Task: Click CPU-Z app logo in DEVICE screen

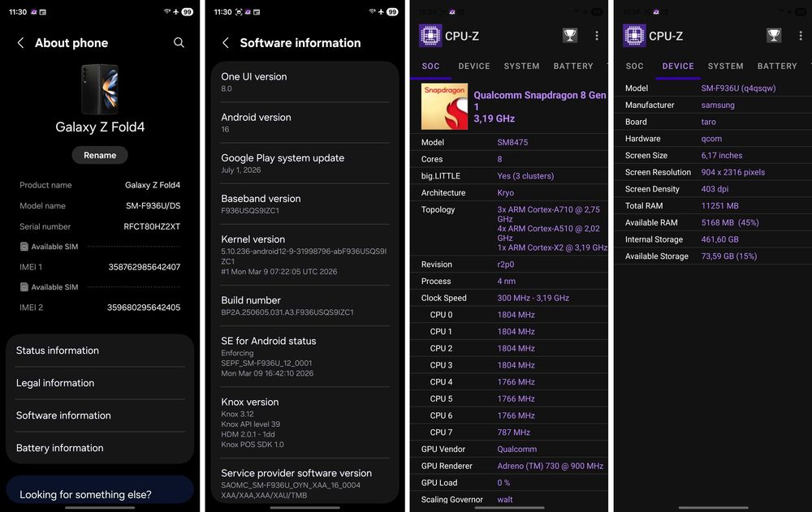Action: pyautogui.click(x=634, y=36)
